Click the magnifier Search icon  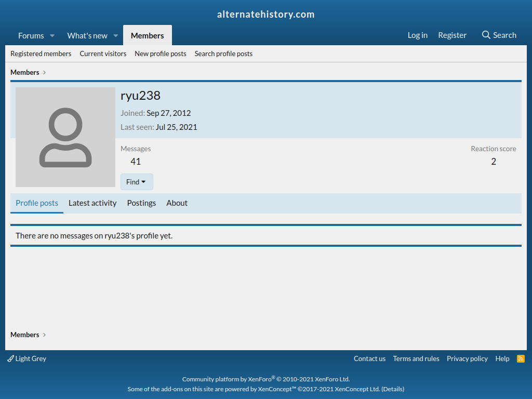tap(486, 35)
